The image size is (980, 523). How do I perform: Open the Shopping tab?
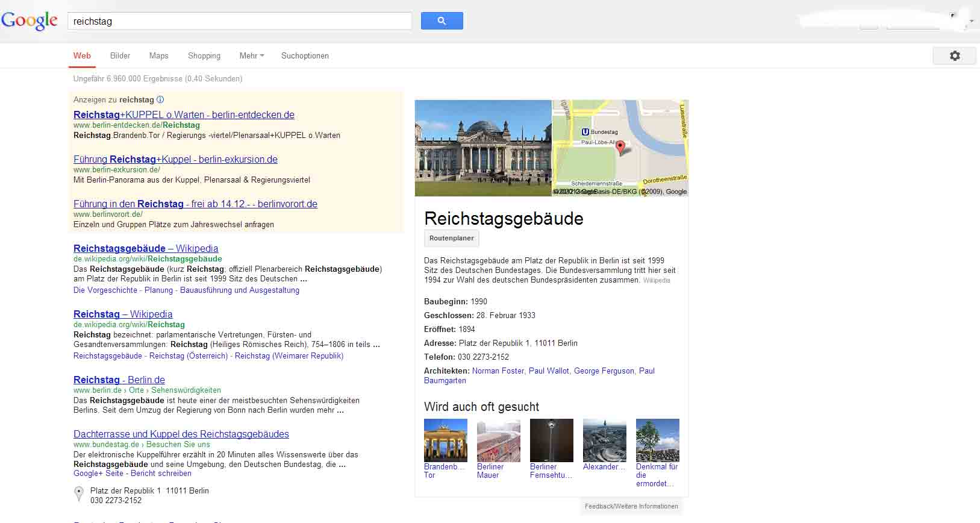coord(204,55)
